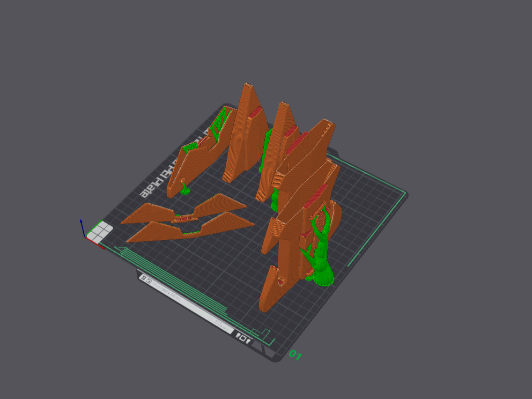
Task: Select the green plate number 01
Action: coord(295,355)
